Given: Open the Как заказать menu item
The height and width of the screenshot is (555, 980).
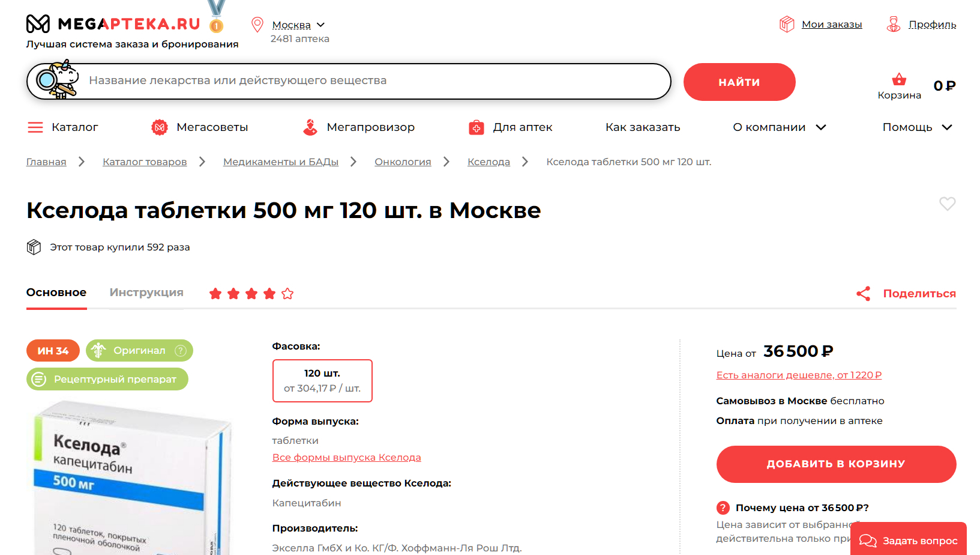Looking at the screenshot, I should click(x=643, y=127).
